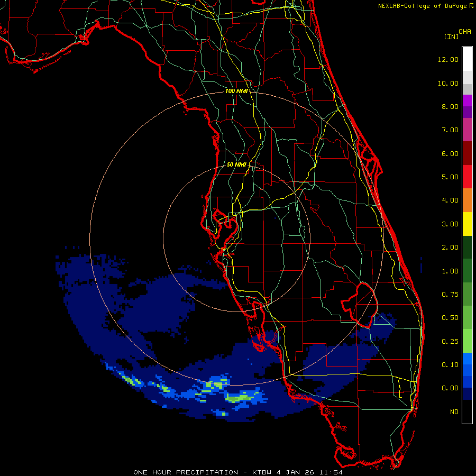Screen dimensions: 476x476
Task: Click the orange 4.00 inch legend swatch
Action: [x=467, y=200]
